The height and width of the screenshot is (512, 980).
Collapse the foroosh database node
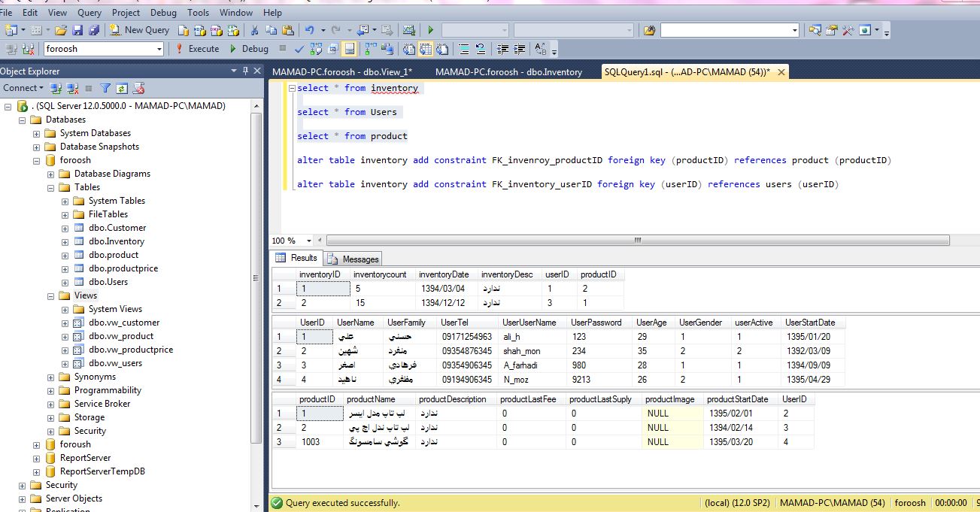(36, 160)
